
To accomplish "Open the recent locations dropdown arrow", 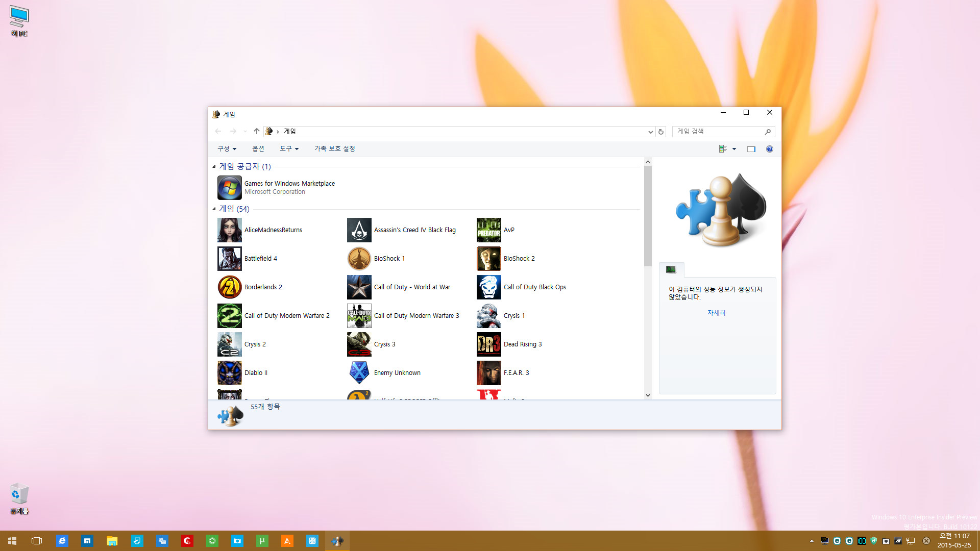I will pos(245,132).
